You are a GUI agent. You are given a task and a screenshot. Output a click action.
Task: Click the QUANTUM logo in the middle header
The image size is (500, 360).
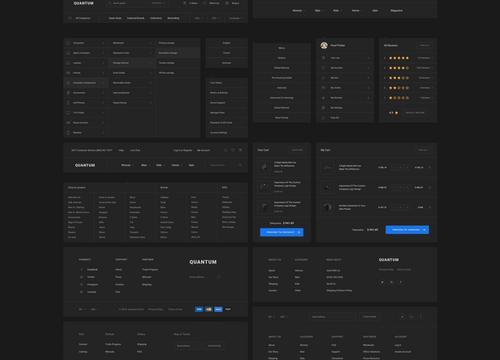pos(85,165)
